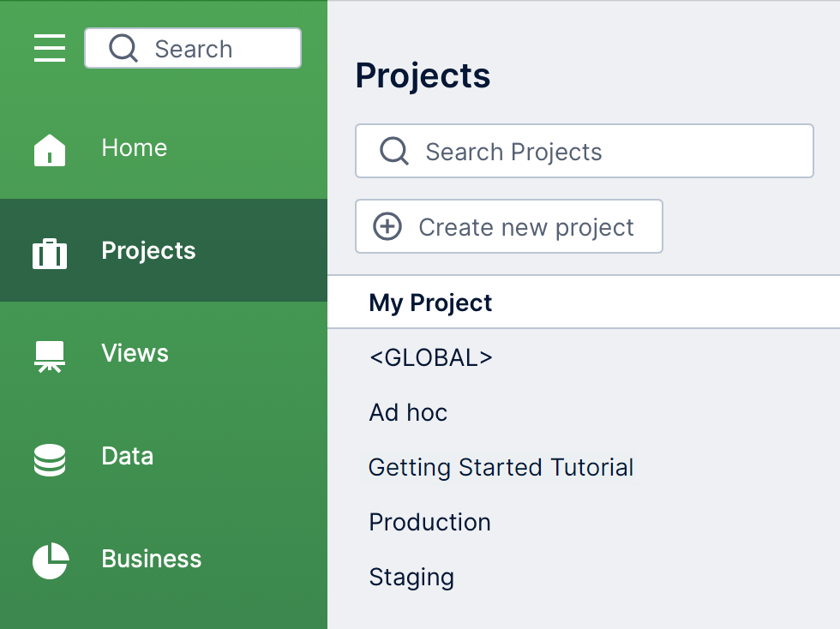Open Getting Started Tutorial project
840x629 pixels.
pos(501,467)
